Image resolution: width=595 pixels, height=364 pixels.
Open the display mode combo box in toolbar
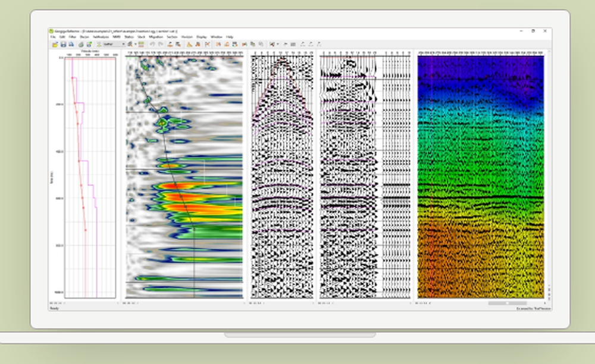[x=114, y=45]
